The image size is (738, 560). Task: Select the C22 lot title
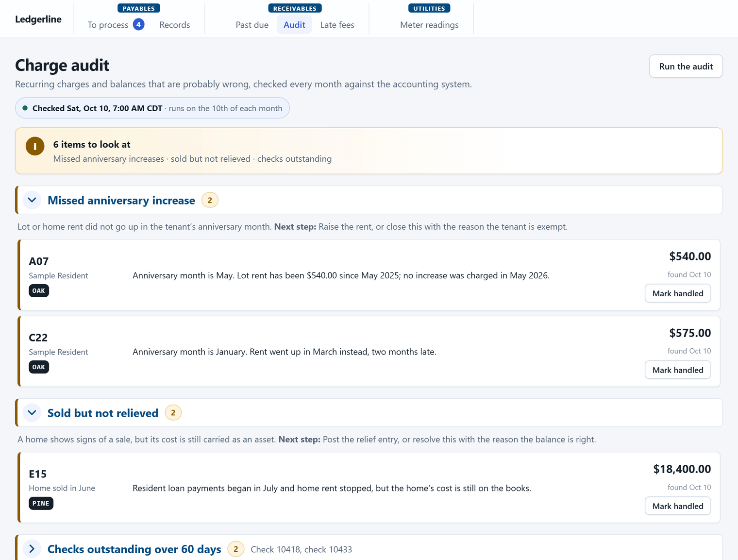tap(38, 338)
